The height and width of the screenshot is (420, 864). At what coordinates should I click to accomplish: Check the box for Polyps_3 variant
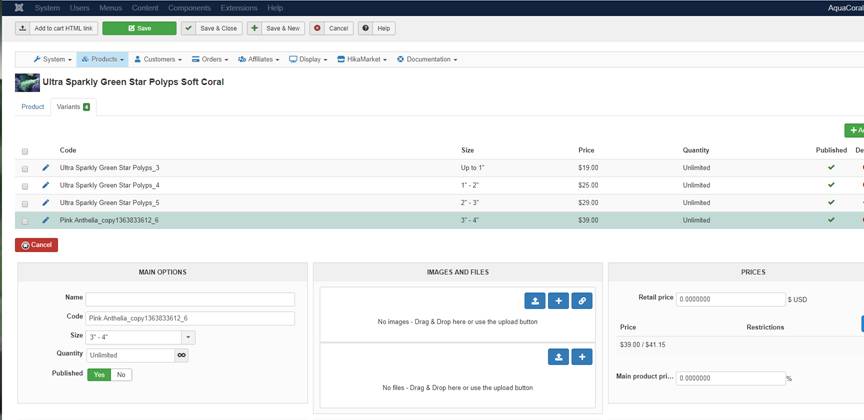[x=25, y=169]
